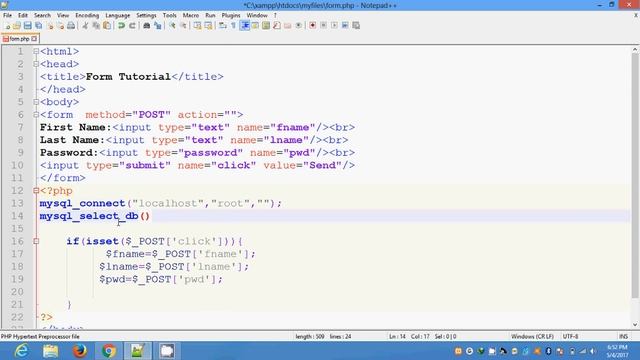Click the Save Recorded Macro icon
This screenshot has width=640, height=360.
pos(356,26)
